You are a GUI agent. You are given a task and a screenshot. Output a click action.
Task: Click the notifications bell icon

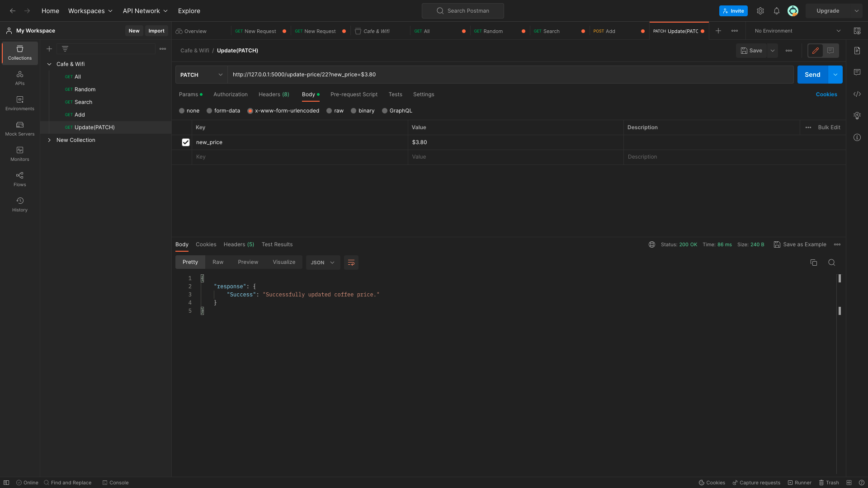coord(776,11)
